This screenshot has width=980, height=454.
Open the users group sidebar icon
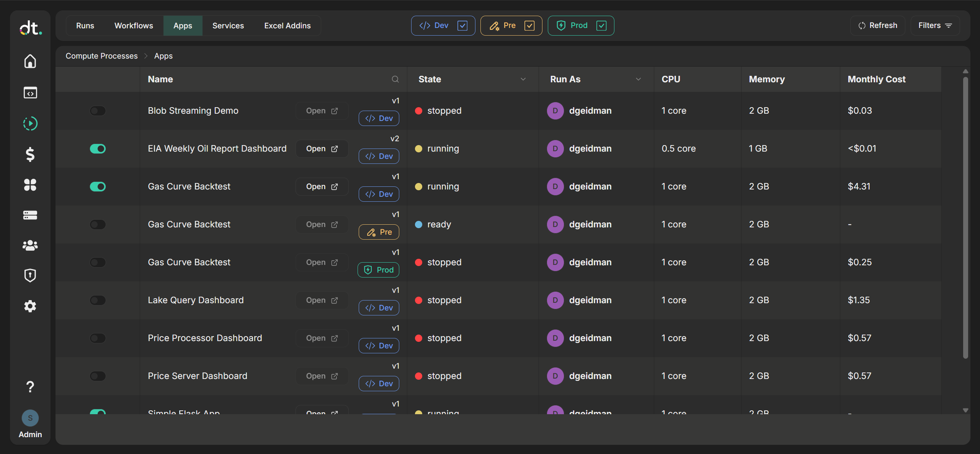point(30,245)
